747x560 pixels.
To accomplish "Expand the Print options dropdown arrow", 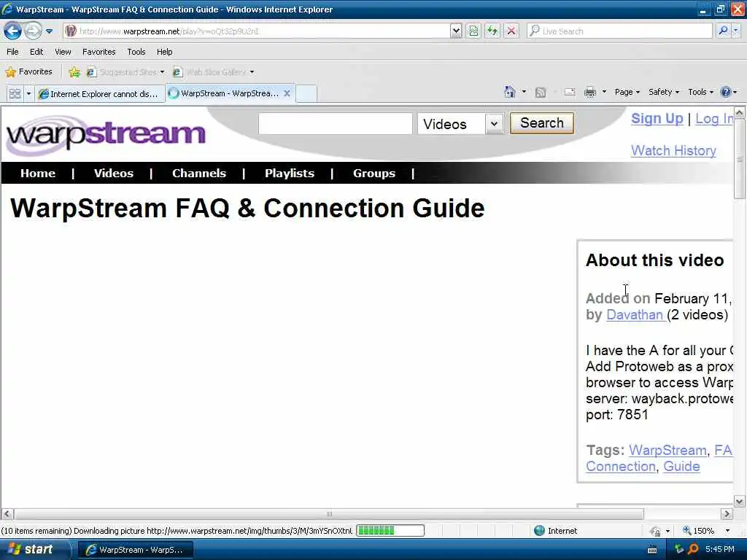I will point(604,92).
